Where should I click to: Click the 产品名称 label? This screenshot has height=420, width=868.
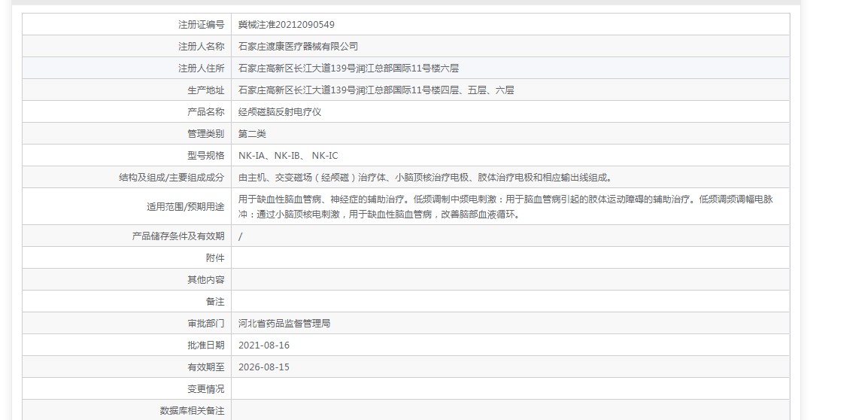tap(206, 112)
